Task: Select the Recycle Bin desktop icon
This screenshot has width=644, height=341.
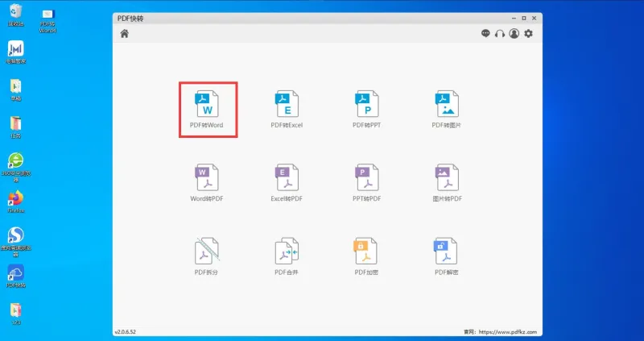Action: [15, 15]
